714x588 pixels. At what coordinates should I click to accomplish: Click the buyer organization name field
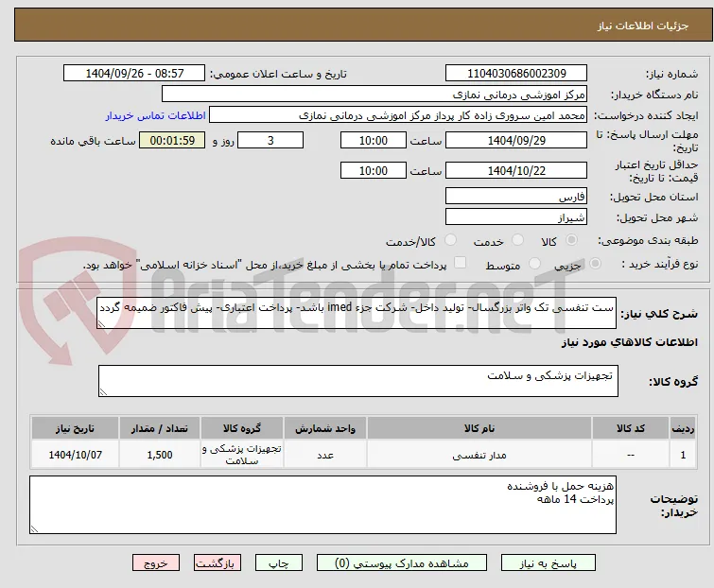click(374, 95)
